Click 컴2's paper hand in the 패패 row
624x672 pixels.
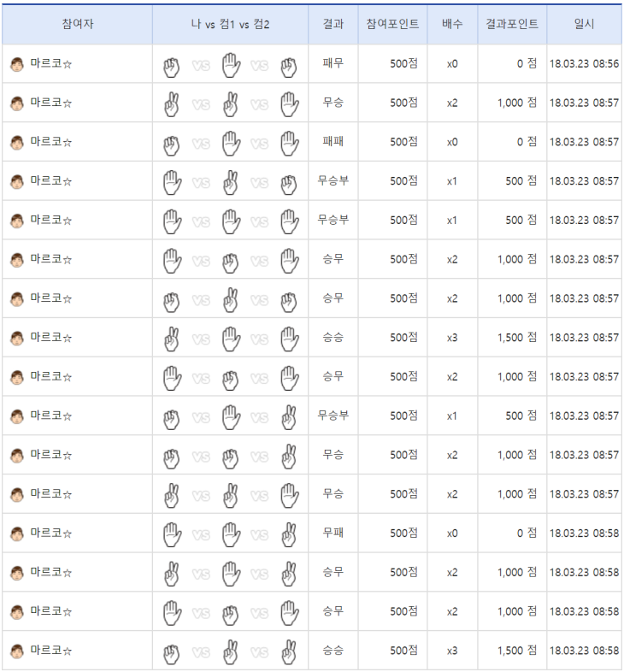(289, 142)
